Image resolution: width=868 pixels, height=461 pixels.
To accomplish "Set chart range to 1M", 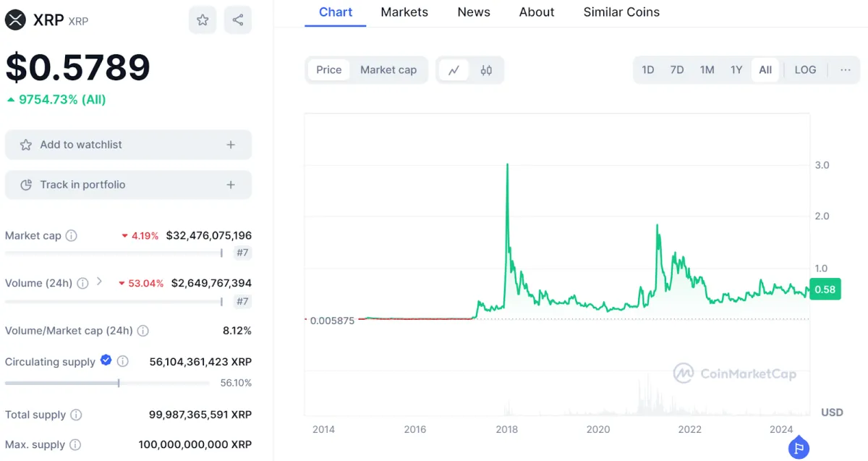I will tap(707, 70).
